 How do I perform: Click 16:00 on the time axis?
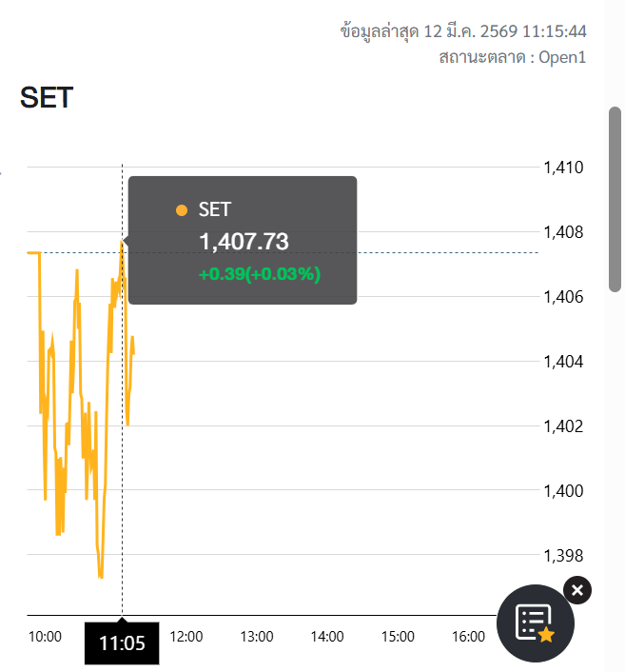(x=469, y=637)
